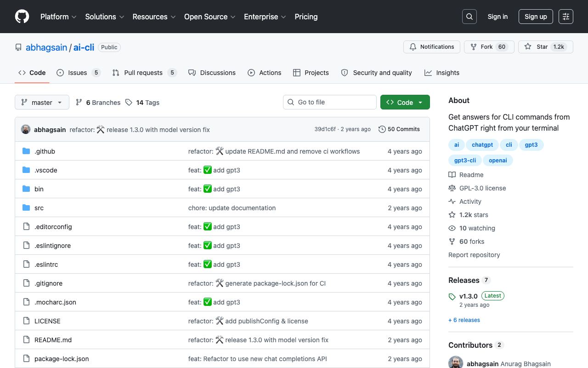Image resolution: width=588 pixels, height=368 pixels.
Task: Expand the Resources menu
Action: pos(154,17)
